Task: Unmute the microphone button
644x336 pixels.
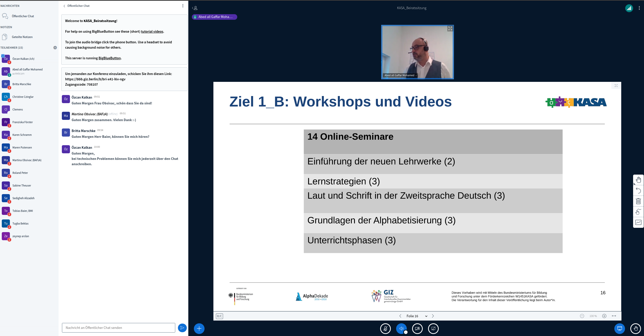Action: [x=385, y=329]
